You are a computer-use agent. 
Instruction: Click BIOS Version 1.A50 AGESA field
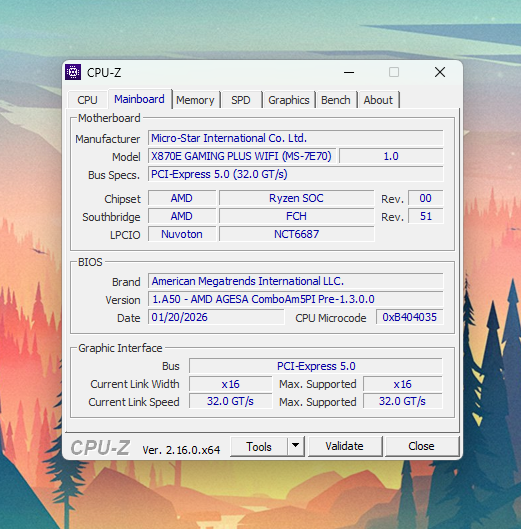tap(296, 299)
